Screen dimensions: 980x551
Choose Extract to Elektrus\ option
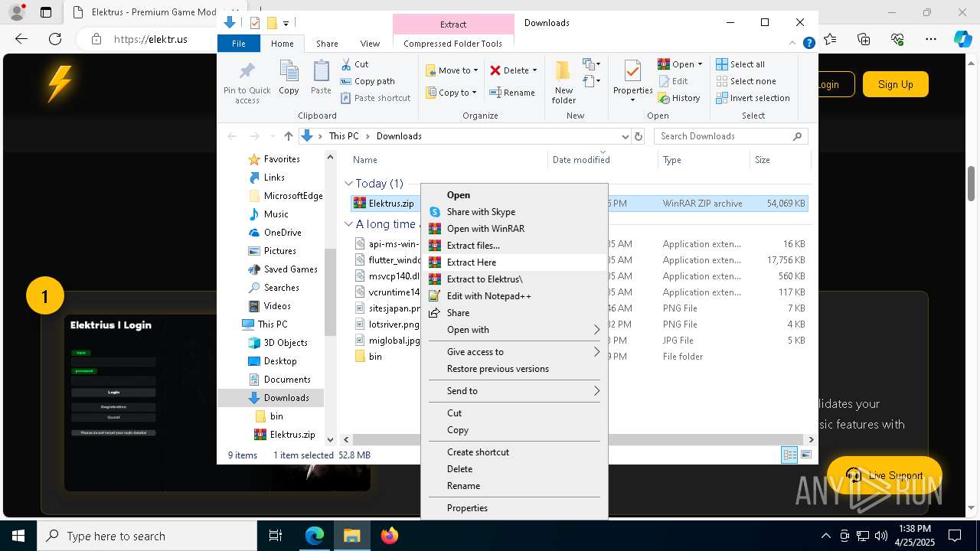point(514,279)
